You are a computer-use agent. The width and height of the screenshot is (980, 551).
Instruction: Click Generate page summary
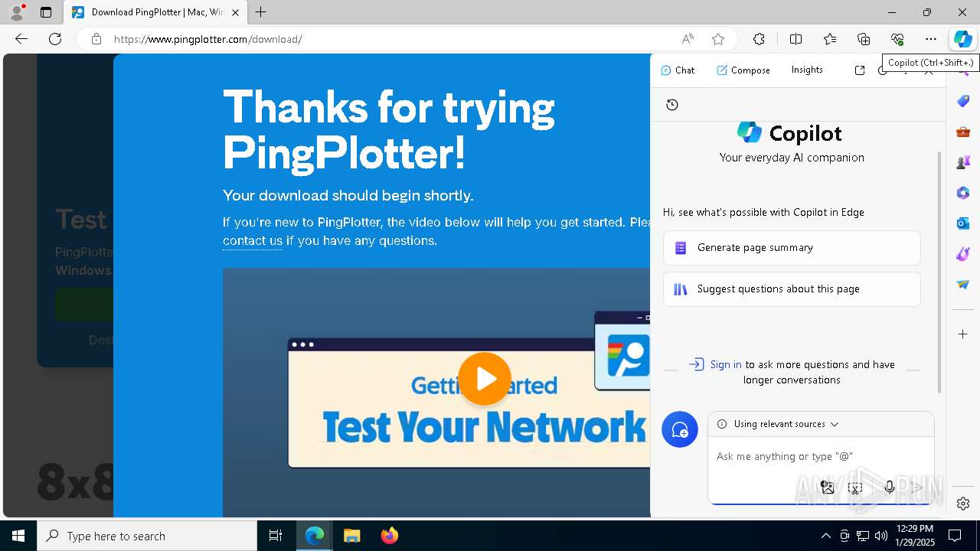pos(792,248)
